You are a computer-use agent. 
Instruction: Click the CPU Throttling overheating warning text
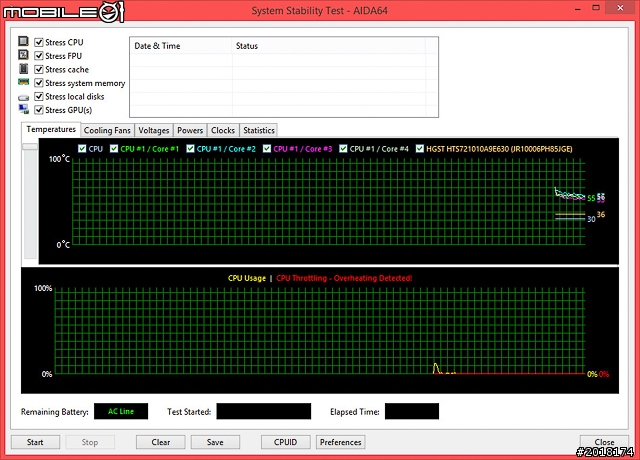pos(344,278)
